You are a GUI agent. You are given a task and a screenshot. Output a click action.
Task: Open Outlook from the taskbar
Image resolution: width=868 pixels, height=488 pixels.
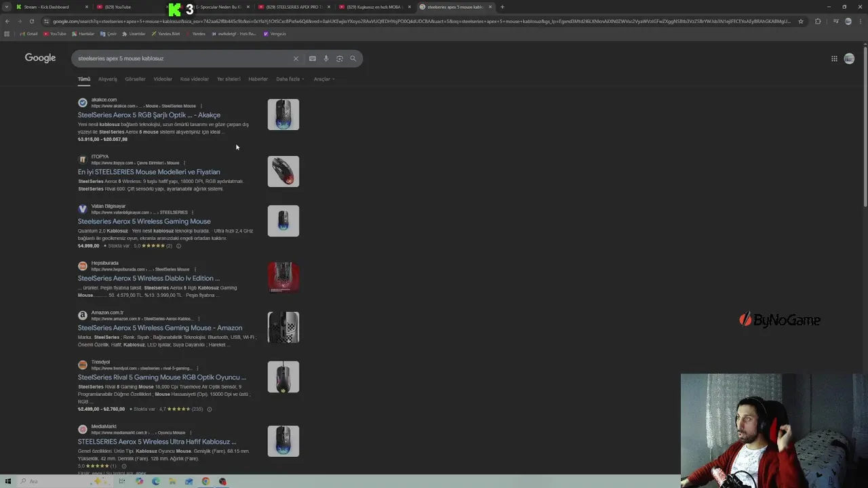click(189, 481)
